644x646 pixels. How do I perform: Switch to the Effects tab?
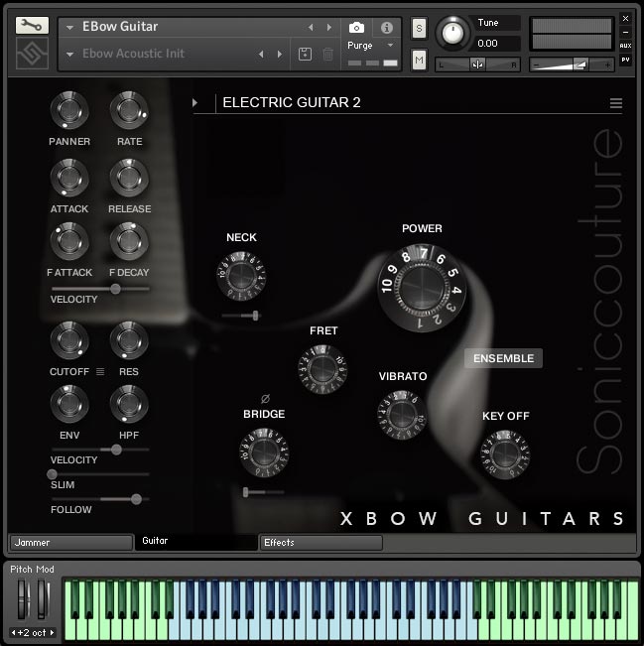pyautogui.click(x=321, y=543)
